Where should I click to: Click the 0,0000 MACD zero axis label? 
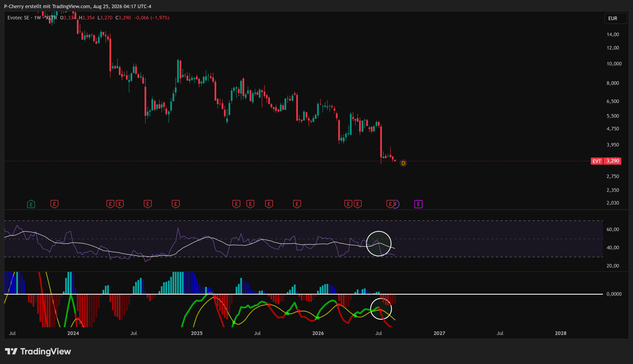[614, 294]
